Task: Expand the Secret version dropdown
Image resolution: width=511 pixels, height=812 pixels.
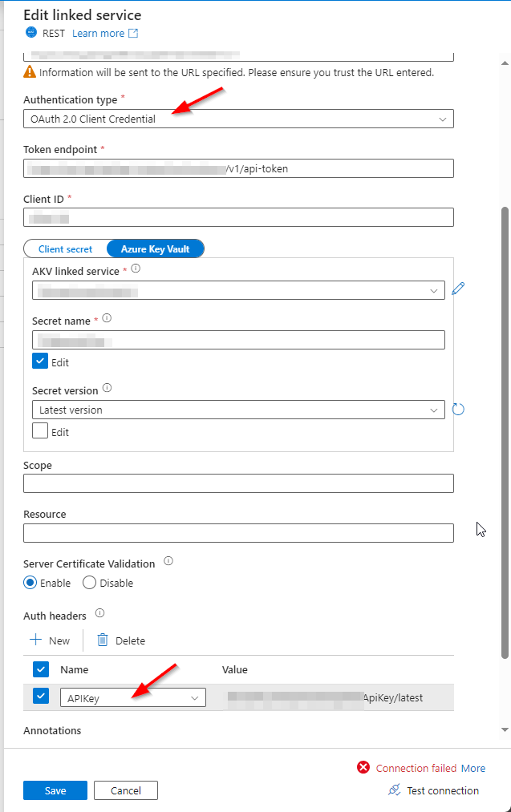Action: pyautogui.click(x=238, y=410)
